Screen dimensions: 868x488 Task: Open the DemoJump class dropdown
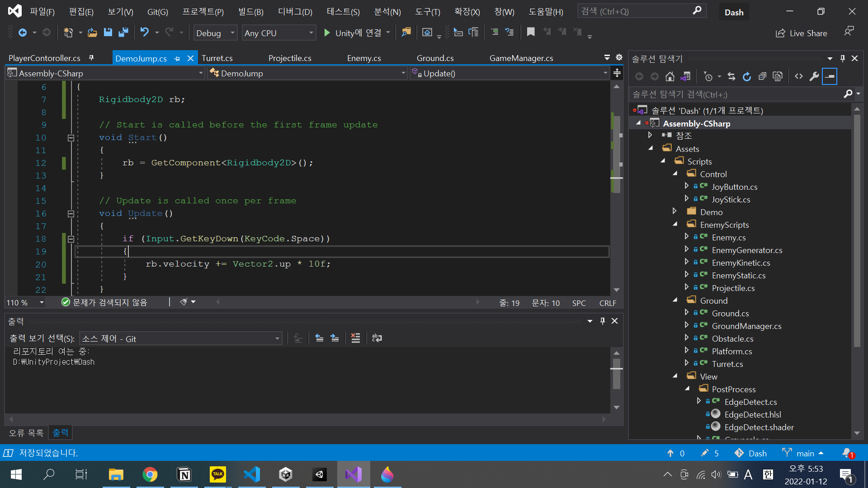click(x=308, y=73)
